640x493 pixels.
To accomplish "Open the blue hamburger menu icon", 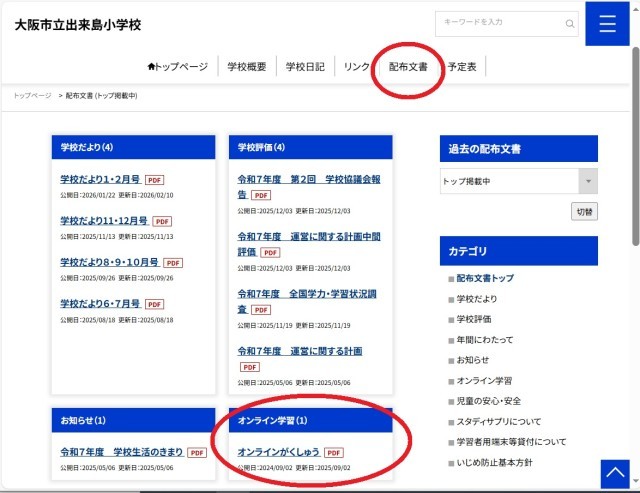I will tap(607, 24).
